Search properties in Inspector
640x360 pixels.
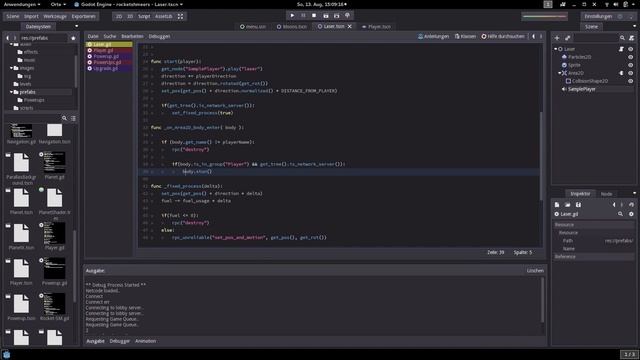click(620, 214)
